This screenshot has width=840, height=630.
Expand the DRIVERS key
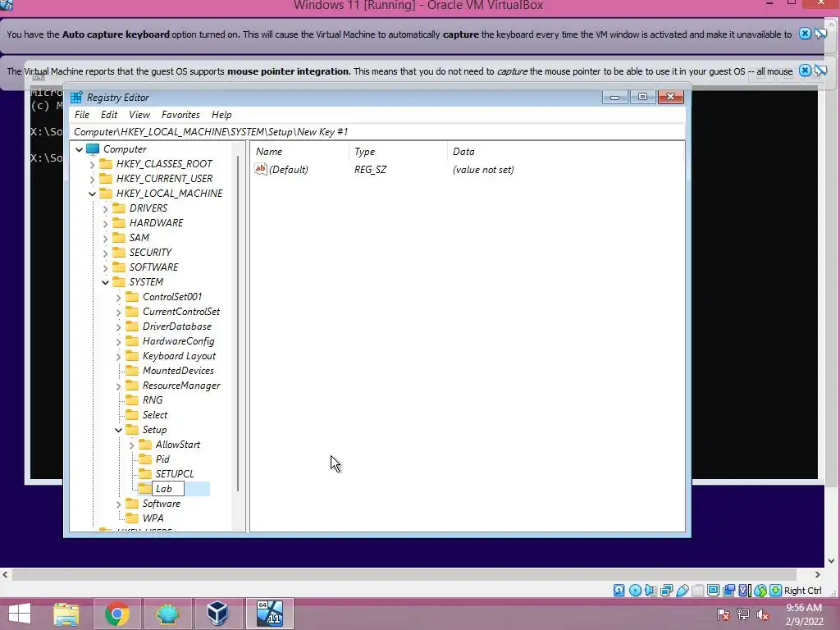tap(105, 209)
